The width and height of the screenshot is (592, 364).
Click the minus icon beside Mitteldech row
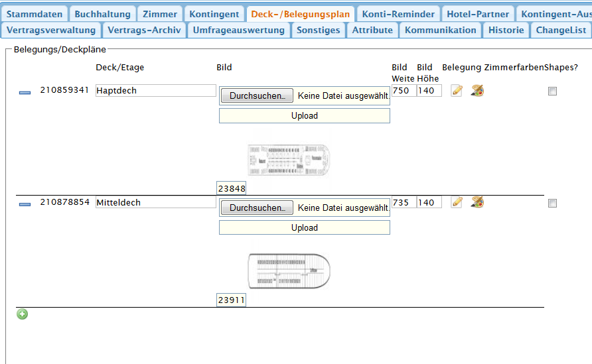[x=25, y=205]
